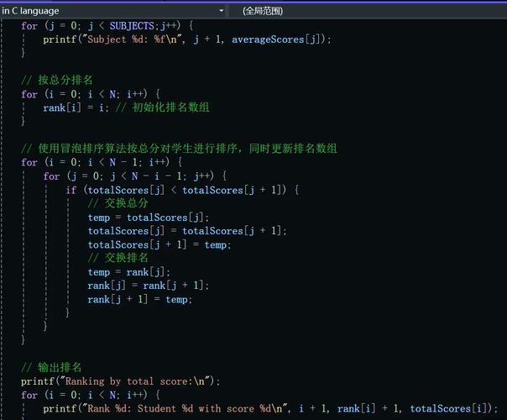Click the comment '// 按总分排名'
This screenshot has width=507, height=420.
click(x=57, y=80)
